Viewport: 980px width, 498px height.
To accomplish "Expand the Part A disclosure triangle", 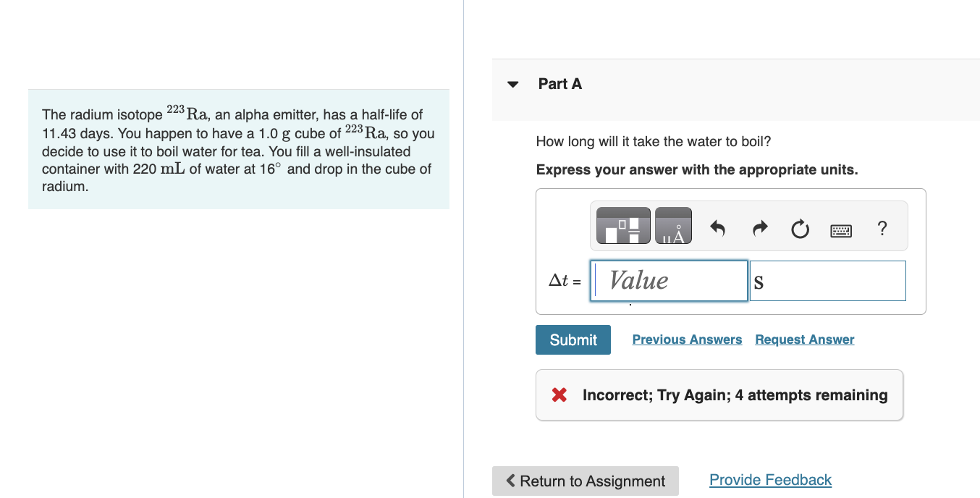I will pyautogui.click(x=512, y=84).
